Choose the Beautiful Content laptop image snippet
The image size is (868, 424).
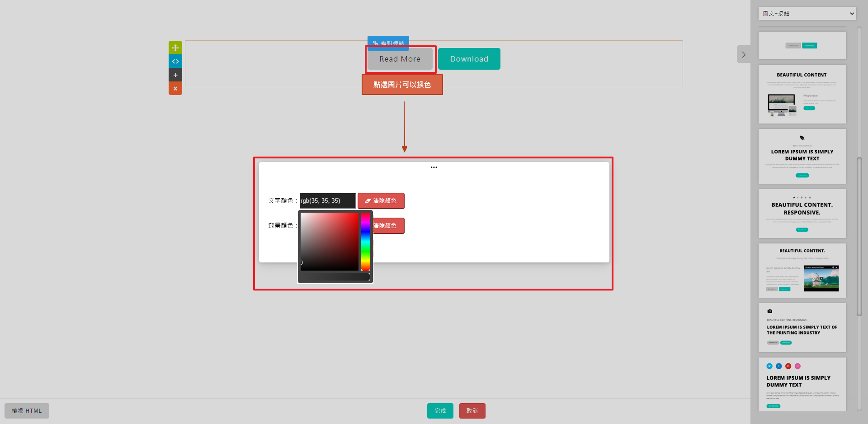coord(802,94)
